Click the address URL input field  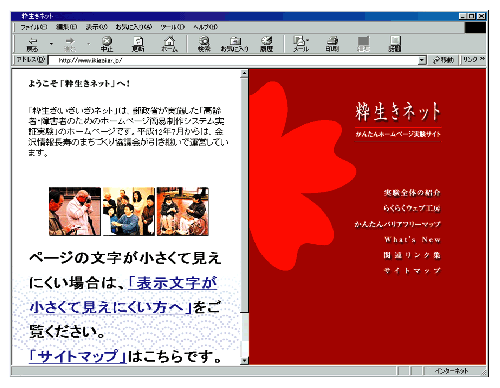(x=233, y=60)
